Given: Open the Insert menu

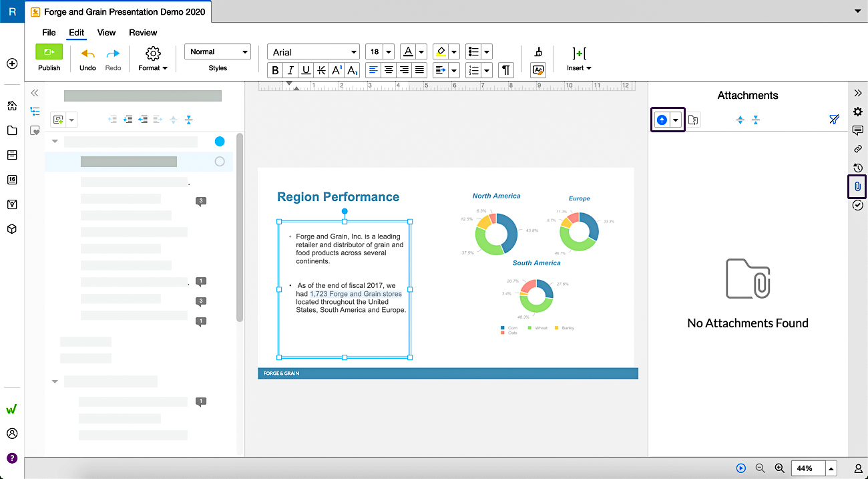Looking at the screenshot, I should click(579, 58).
